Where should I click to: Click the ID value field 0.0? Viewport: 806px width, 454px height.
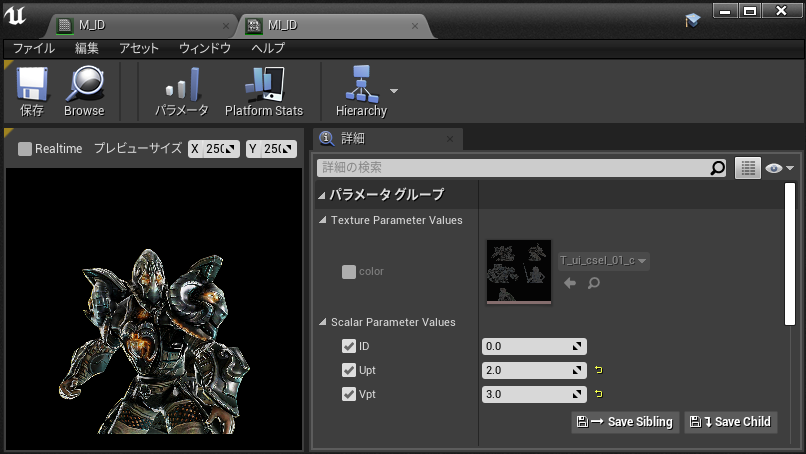tap(534, 346)
